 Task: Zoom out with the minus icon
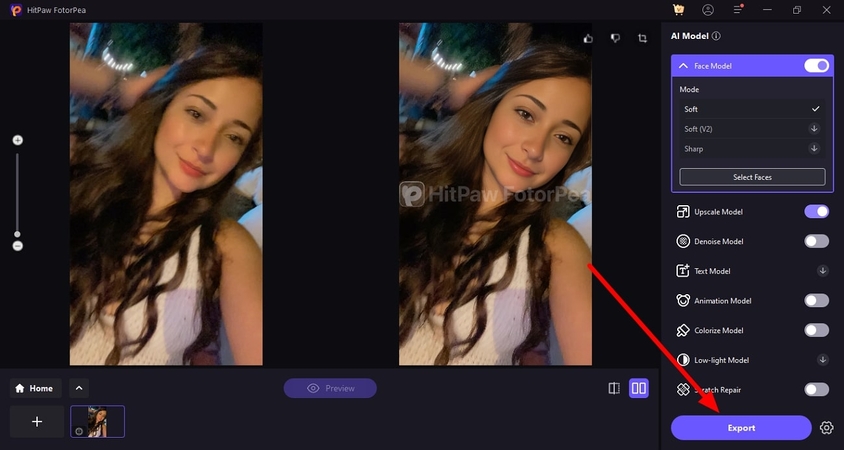(18, 245)
